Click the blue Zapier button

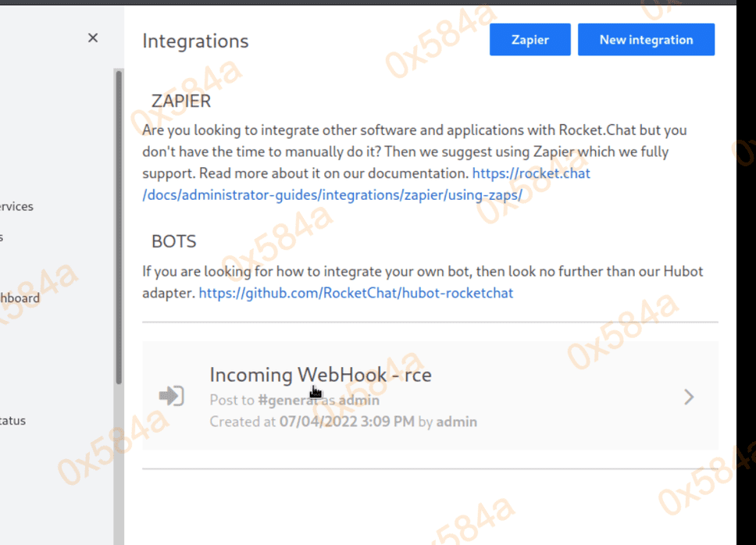pyautogui.click(x=530, y=40)
